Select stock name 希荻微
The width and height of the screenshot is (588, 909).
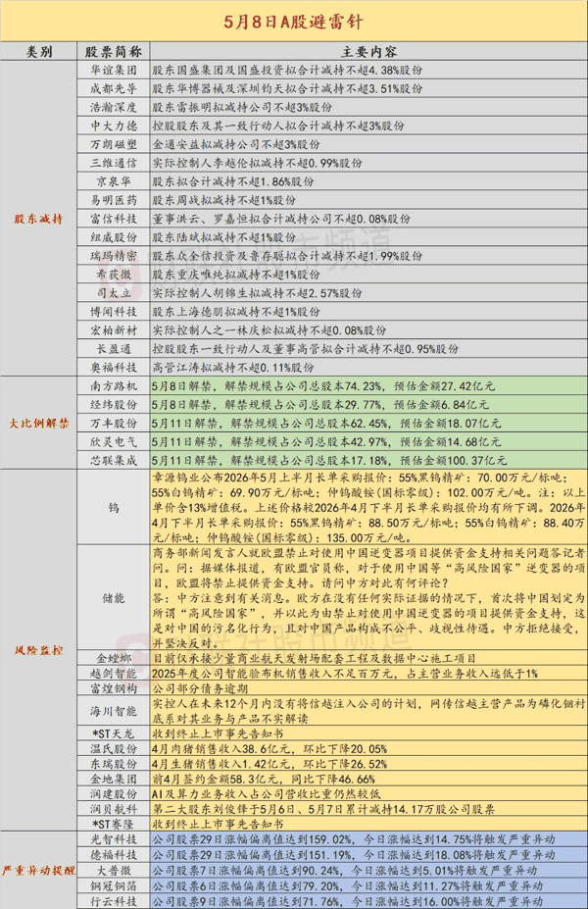[x=114, y=275]
